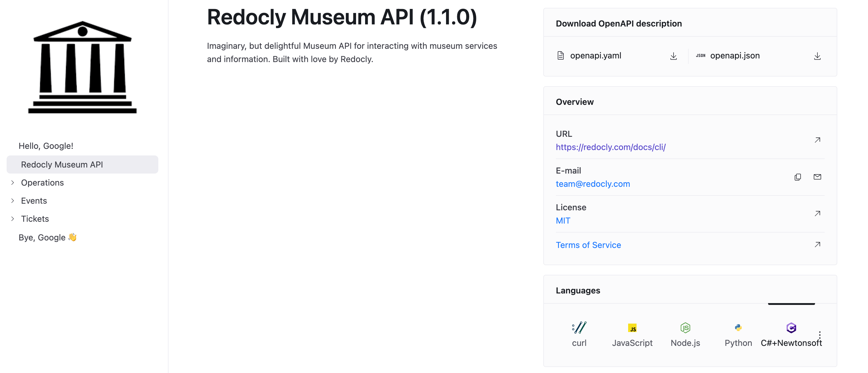Open the Events sidebar item
This screenshot has height=373, width=868.
coord(34,201)
